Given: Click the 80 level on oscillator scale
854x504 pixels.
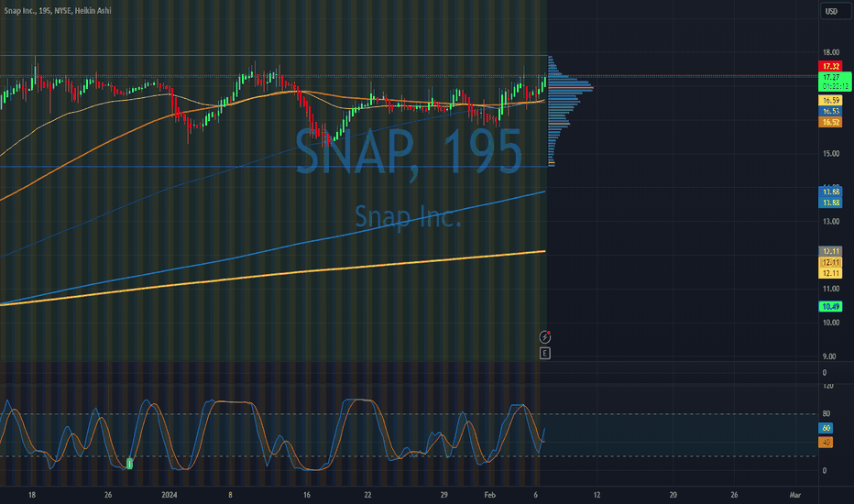Looking at the screenshot, I should coord(826,414).
